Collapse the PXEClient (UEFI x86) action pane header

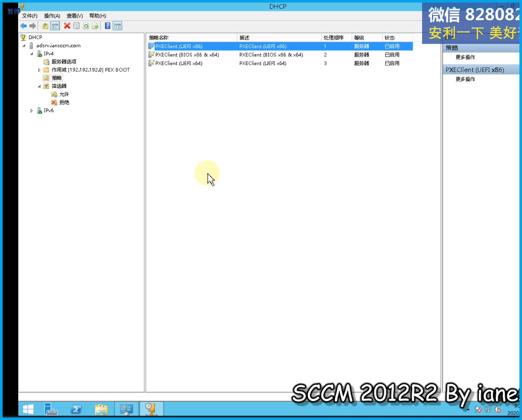(x=482, y=70)
